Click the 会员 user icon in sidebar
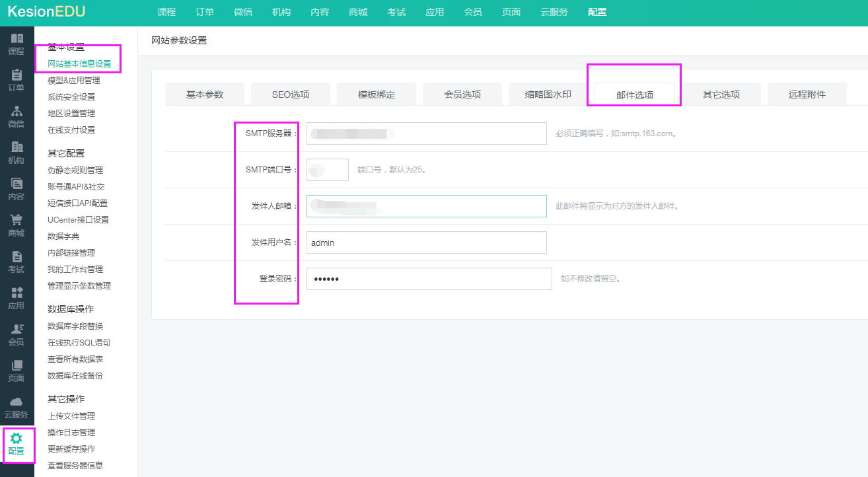This screenshot has width=868, height=477. tap(17, 329)
